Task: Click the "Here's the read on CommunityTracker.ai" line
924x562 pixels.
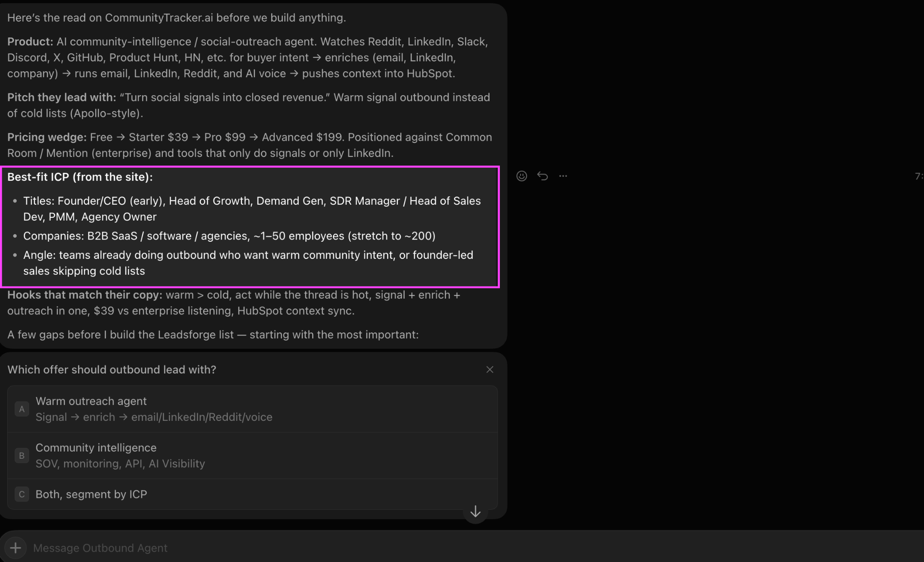Action: pyautogui.click(x=176, y=18)
